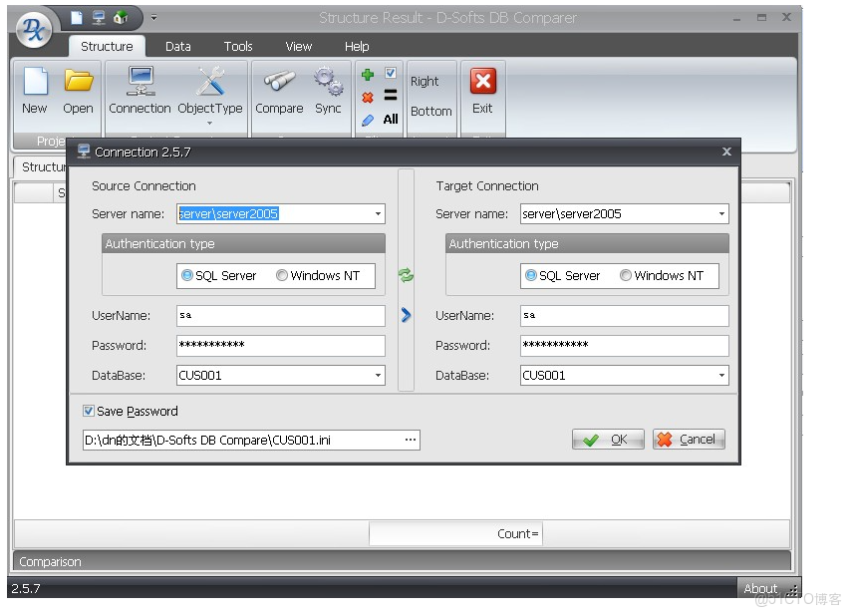The width and height of the screenshot is (852, 616).
Task: Click the Bottom layout button
Action: click(x=429, y=111)
